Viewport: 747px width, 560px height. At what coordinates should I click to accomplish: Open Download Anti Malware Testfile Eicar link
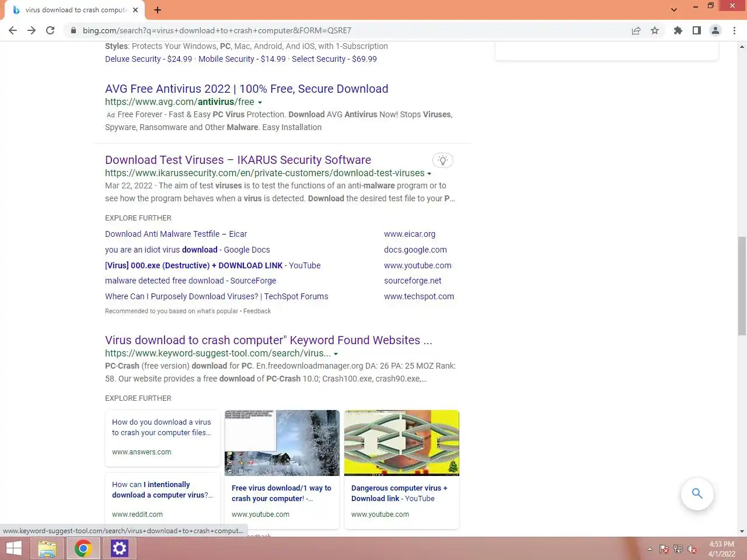click(176, 234)
